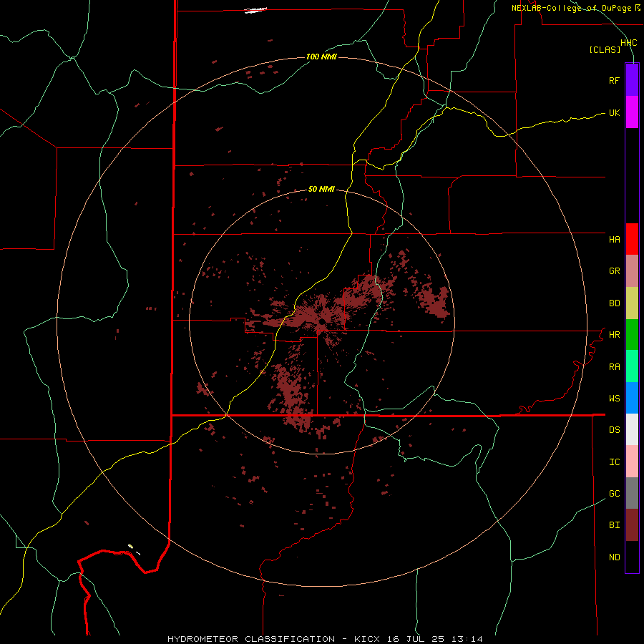Screen dimensions: 644x644
Task: Click the WS blue legend swatch
Action: [x=632, y=398]
